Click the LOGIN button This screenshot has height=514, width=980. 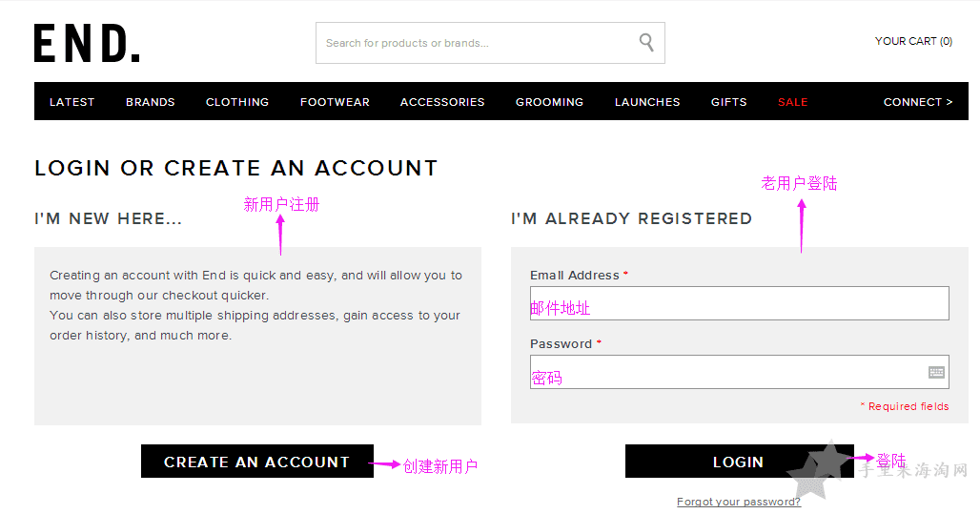pyautogui.click(x=740, y=462)
